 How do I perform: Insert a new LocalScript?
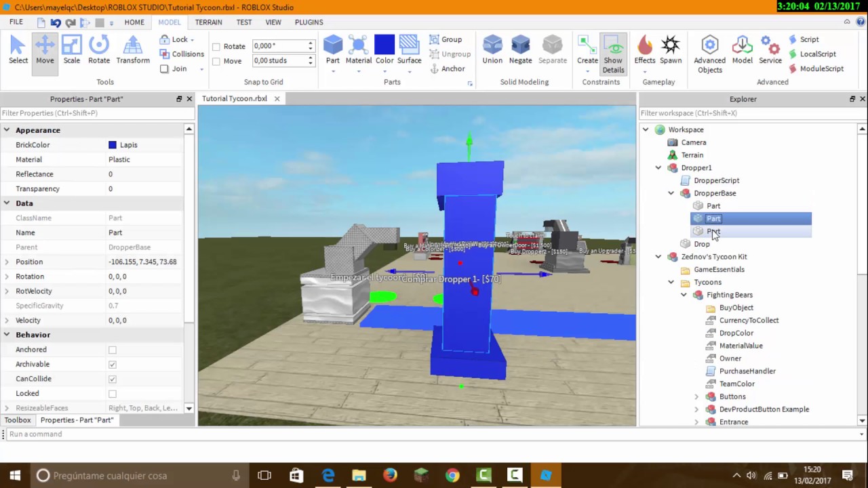(x=812, y=54)
